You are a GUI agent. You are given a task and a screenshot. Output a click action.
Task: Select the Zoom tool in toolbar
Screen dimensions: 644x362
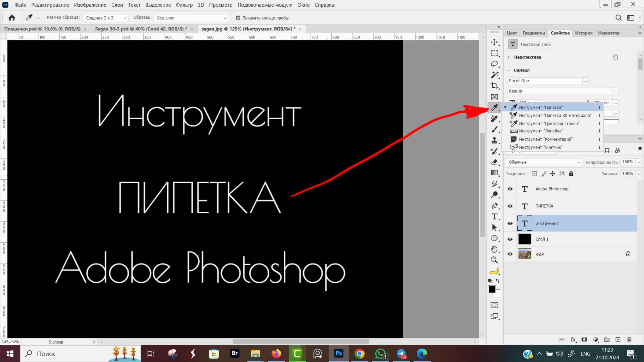(x=494, y=260)
